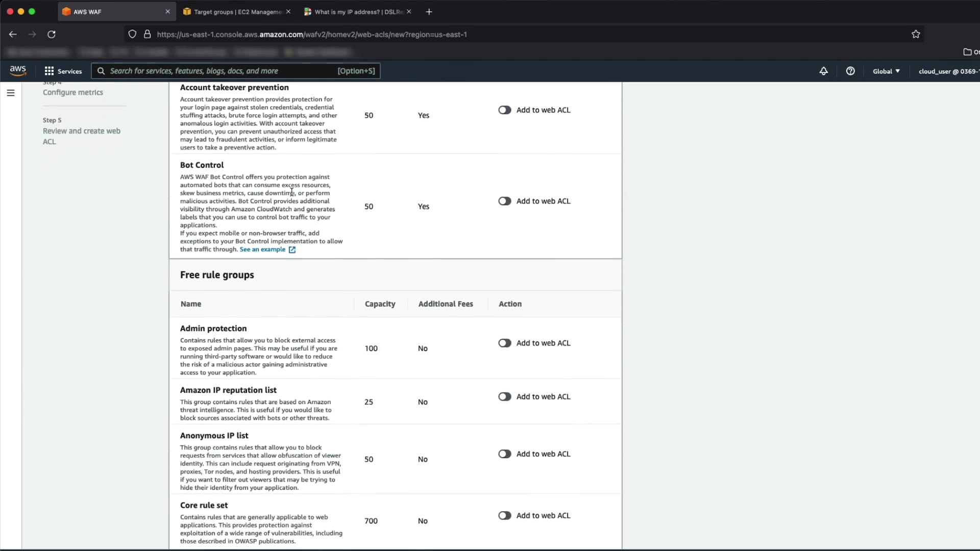Bookmark page with the star icon
Viewport: 980px width, 551px height.
(x=916, y=34)
